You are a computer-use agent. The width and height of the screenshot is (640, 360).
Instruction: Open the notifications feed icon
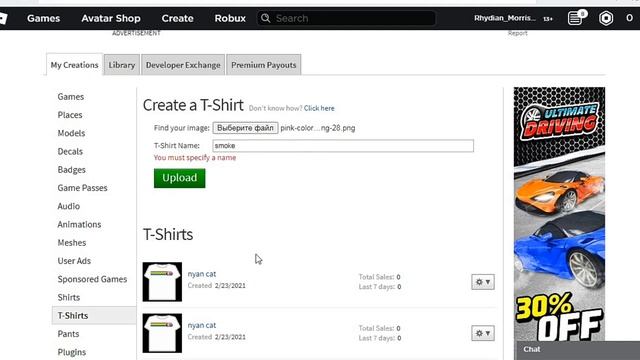(575, 18)
